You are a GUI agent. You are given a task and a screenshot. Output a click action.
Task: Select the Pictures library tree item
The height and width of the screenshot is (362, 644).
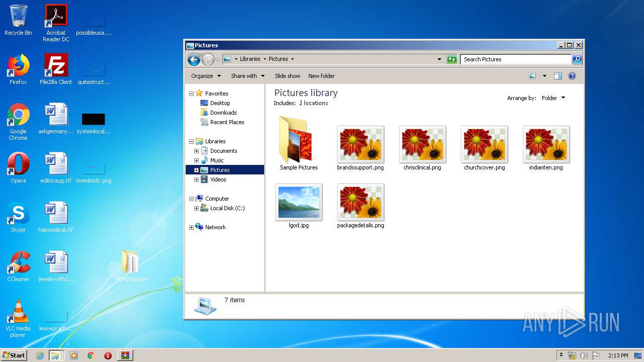(x=220, y=170)
